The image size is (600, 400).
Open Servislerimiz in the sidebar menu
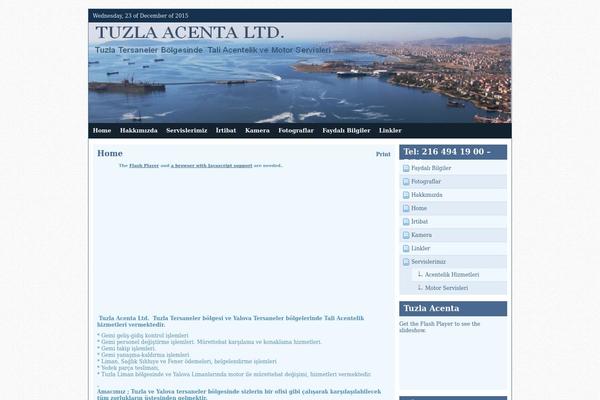tap(429, 262)
